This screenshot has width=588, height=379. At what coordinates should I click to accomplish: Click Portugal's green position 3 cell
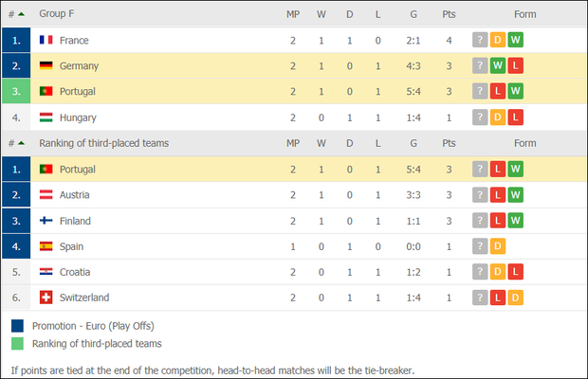[16, 91]
